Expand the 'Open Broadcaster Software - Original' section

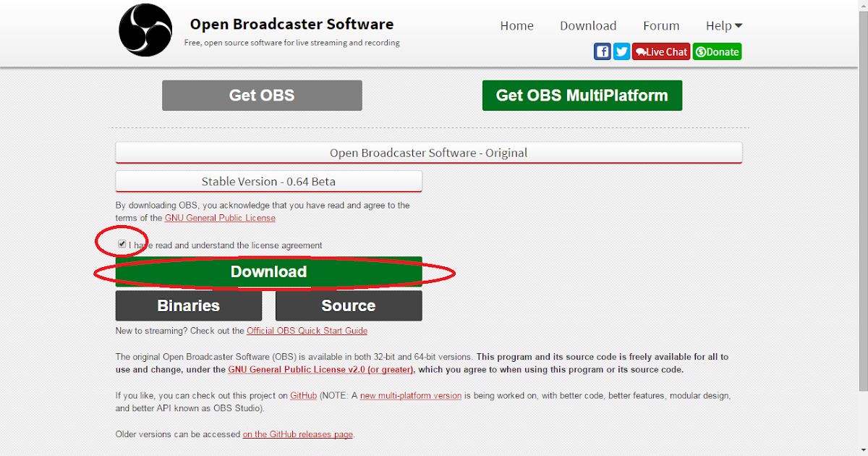[x=428, y=153]
